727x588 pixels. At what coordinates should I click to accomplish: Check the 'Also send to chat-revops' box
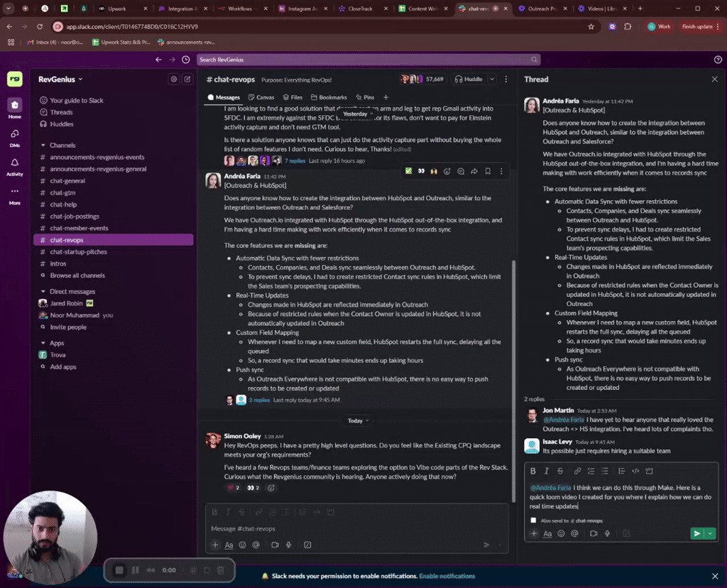tap(533, 521)
